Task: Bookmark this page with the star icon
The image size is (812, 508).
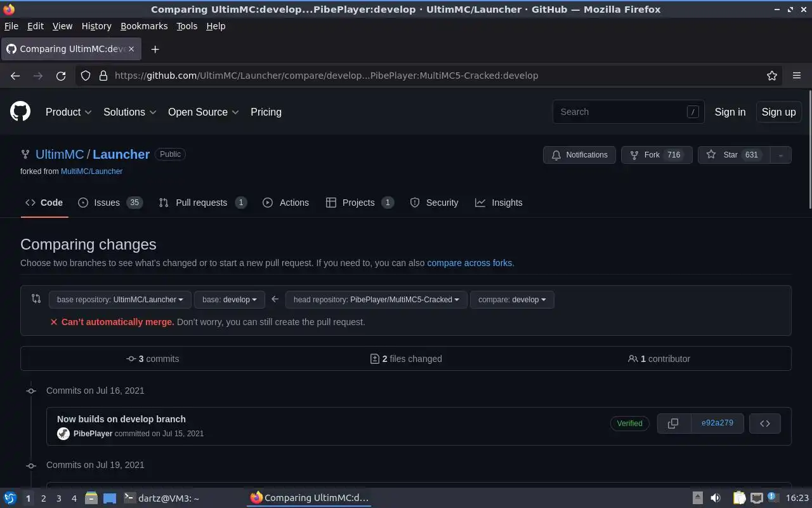Action: tap(772, 76)
